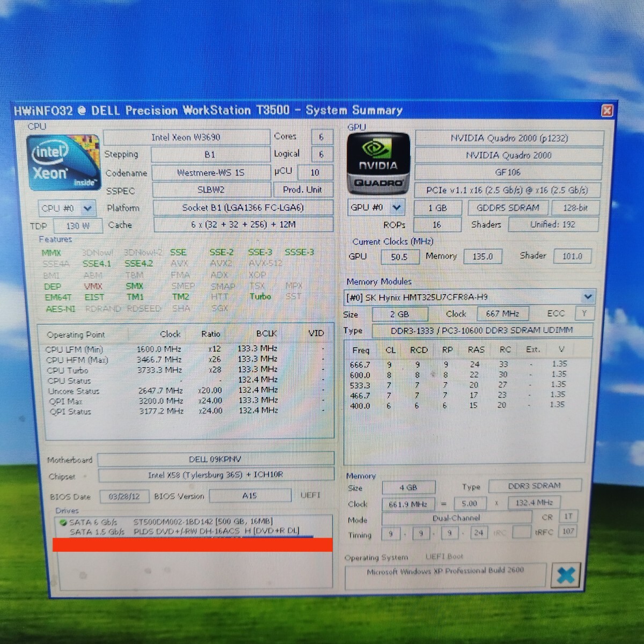The width and height of the screenshot is (644, 644).
Task: Click the NVIDIA Quadro logo
Action: (x=378, y=163)
